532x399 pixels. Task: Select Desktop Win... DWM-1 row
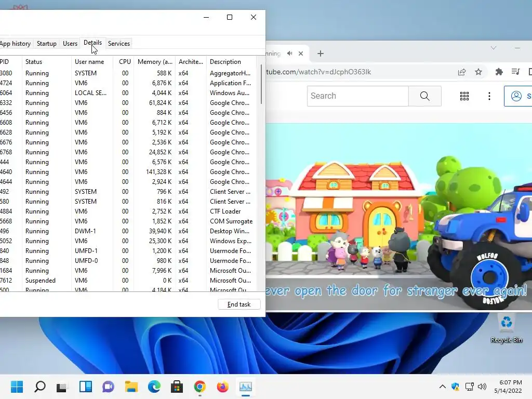click(x=128, y=231)
